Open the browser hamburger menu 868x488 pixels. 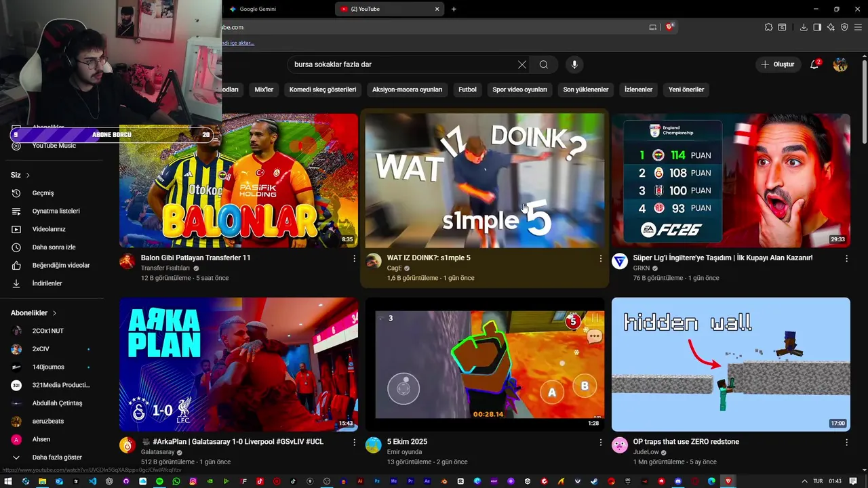(858, 27)
